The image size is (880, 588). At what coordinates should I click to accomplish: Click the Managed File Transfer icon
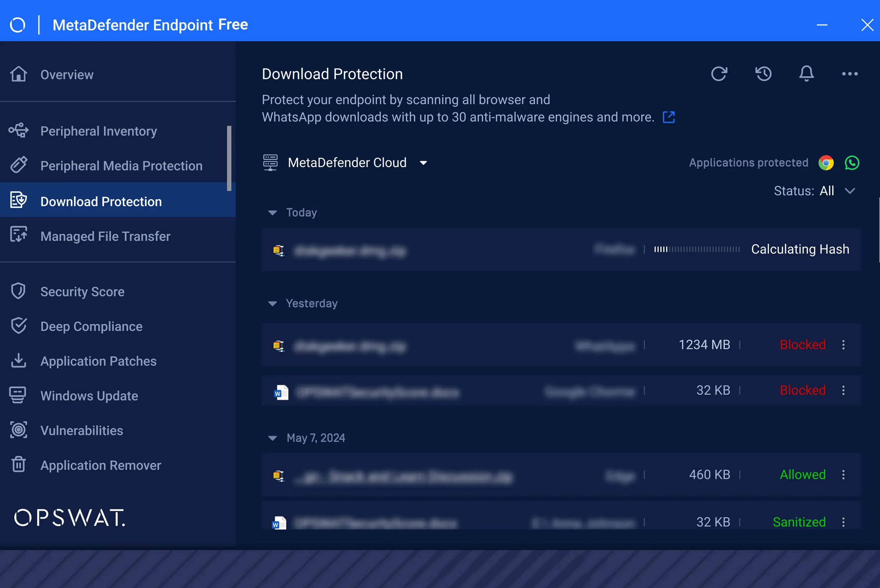tap(19, 234)
